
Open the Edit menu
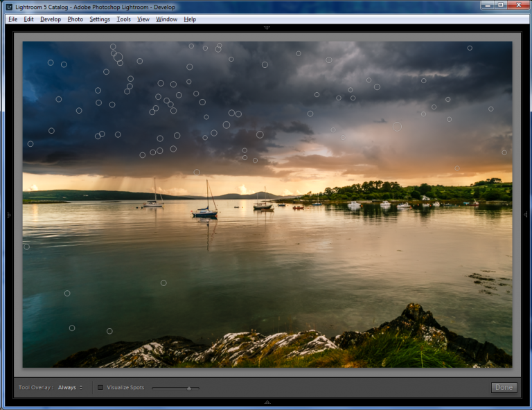[x=28, y=19]
